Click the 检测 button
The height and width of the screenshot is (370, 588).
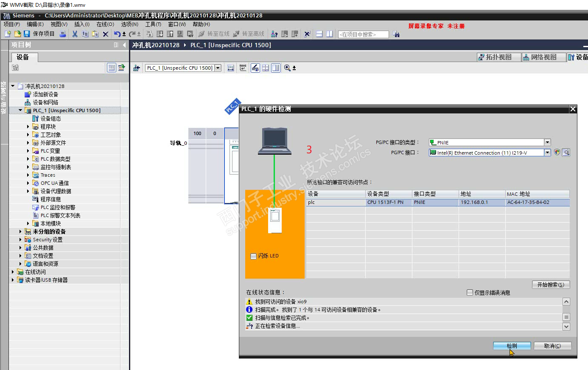coord(512,346)
